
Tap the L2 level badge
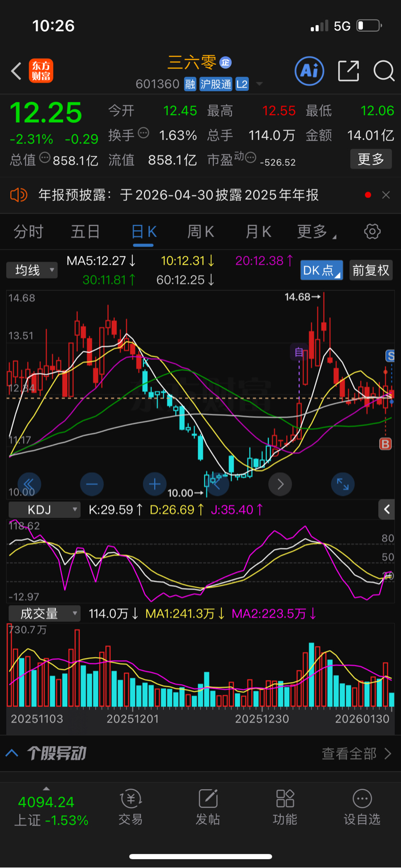[242, 84]
